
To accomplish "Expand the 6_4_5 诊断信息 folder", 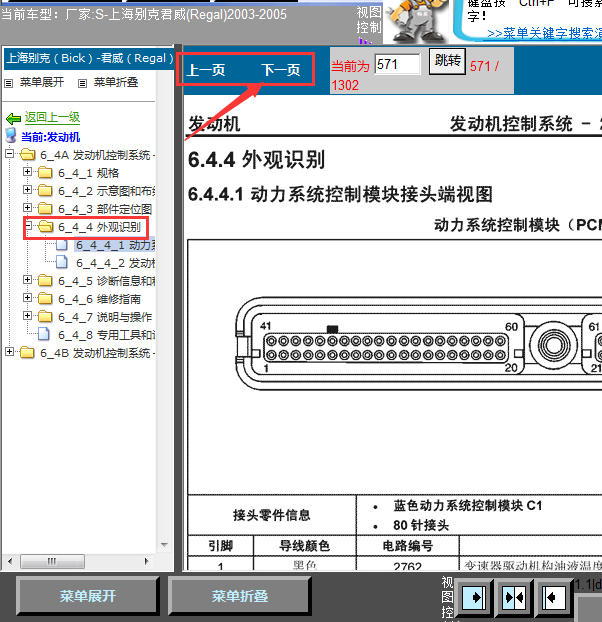I will (x=27, y=280).
